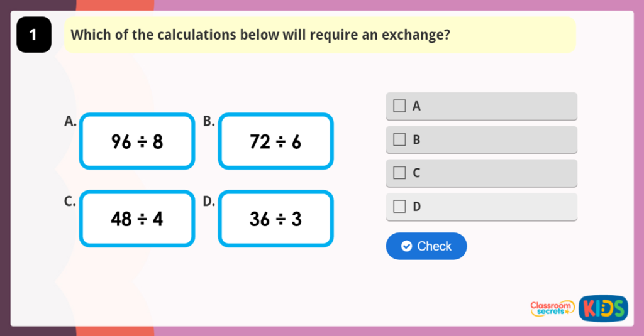Click the "B." label beside 72 ÷ 6
This screenshot has width=644, height=336.
point(209,122)
